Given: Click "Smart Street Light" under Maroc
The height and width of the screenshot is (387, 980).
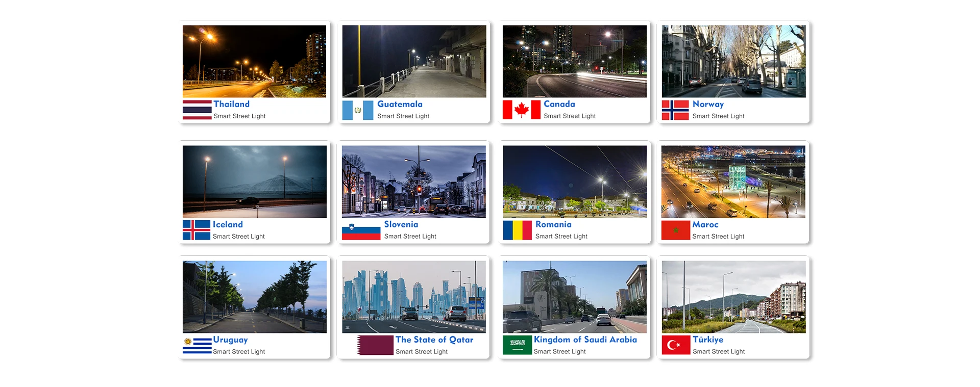Looking at the screenshot, I should [719, 237].
